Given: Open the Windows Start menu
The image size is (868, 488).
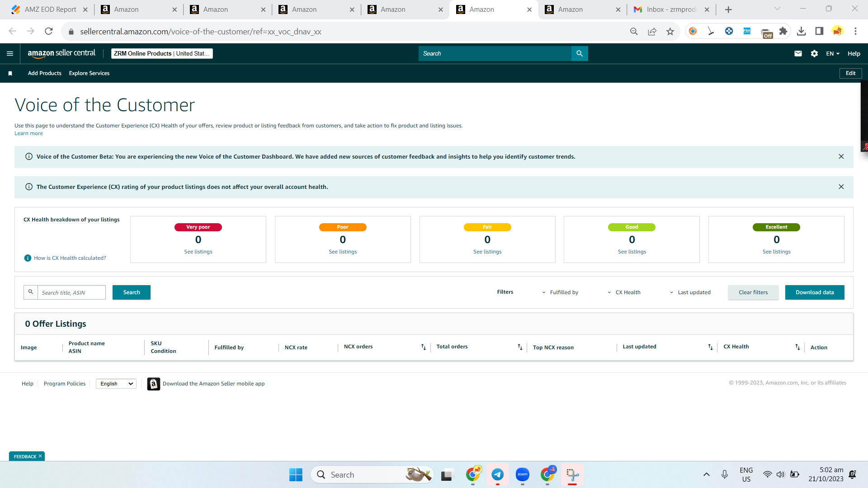Looking at the screenshot, I should [296, 474].
